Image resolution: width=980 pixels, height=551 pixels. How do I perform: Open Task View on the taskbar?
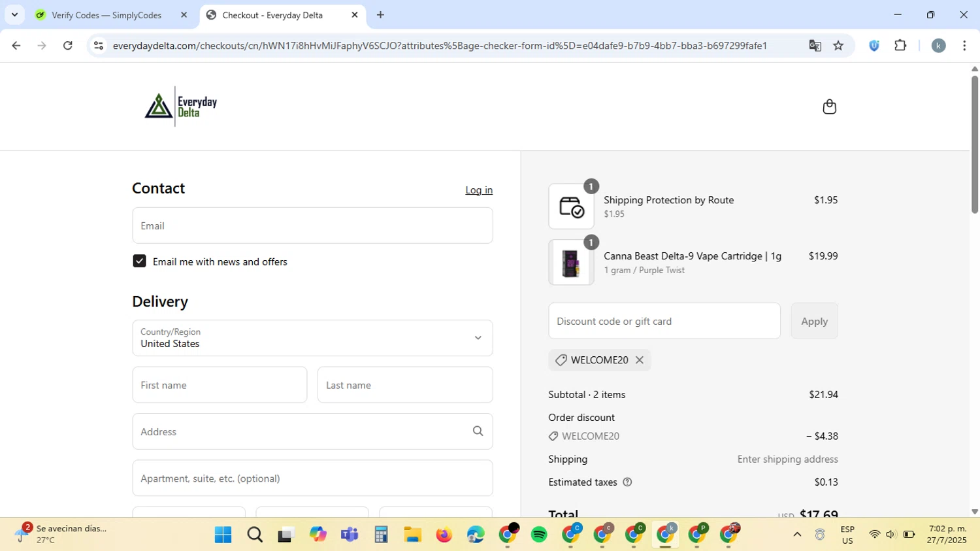coord(286,535)
